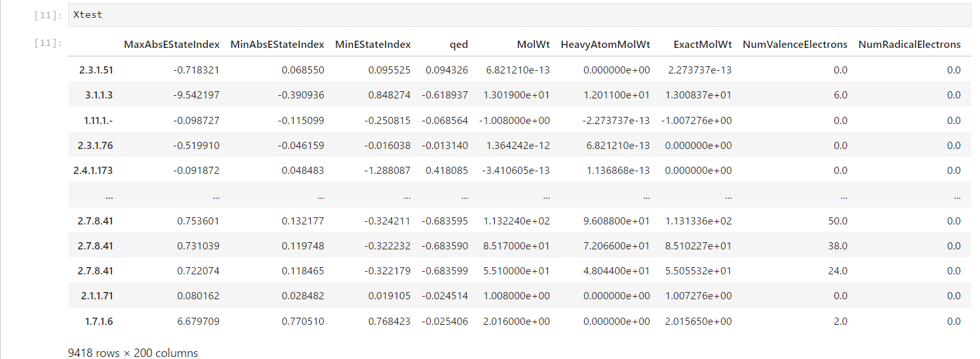Click the HeavyAtomMolWt column header

pyautogui.click(x=605, y=45)
